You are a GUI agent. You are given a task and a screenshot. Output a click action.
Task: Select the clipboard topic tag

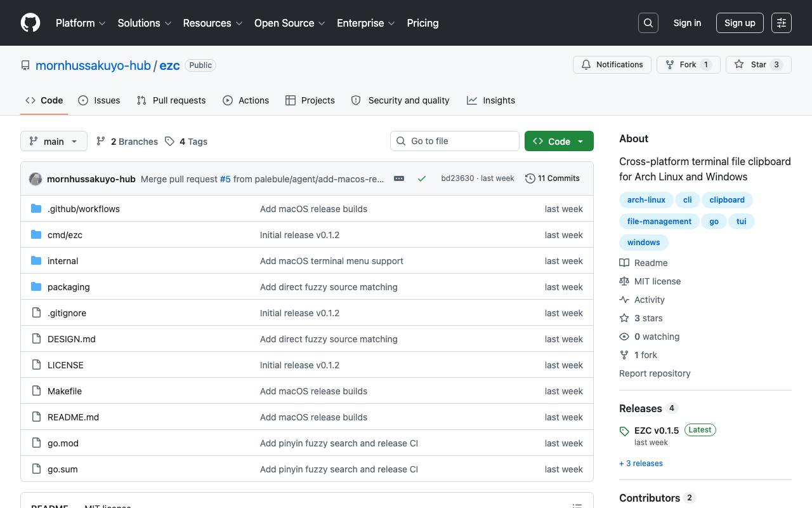tap(727, 200)
